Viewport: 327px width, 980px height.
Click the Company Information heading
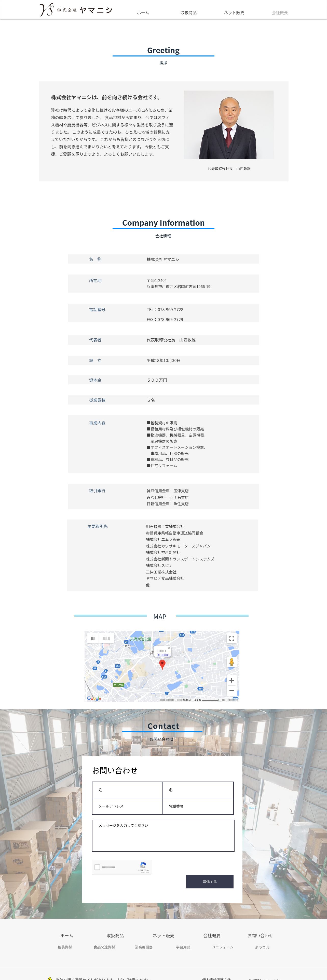163,223
